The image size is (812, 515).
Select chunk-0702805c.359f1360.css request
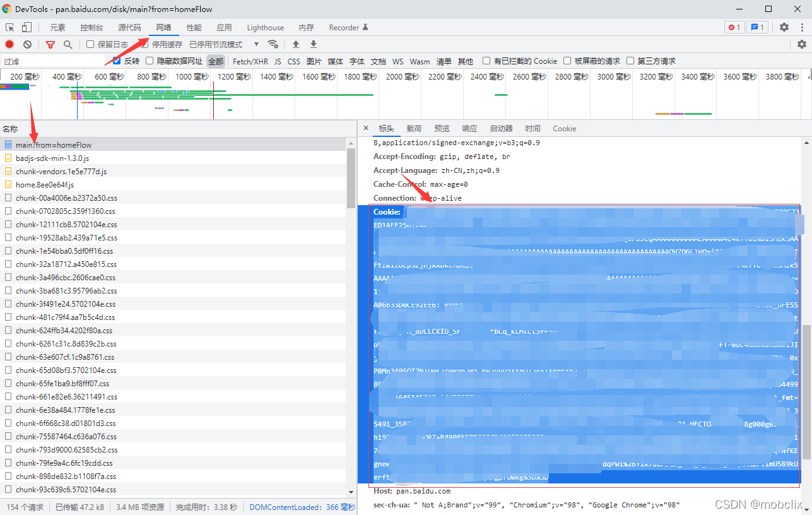coord(174,211)
